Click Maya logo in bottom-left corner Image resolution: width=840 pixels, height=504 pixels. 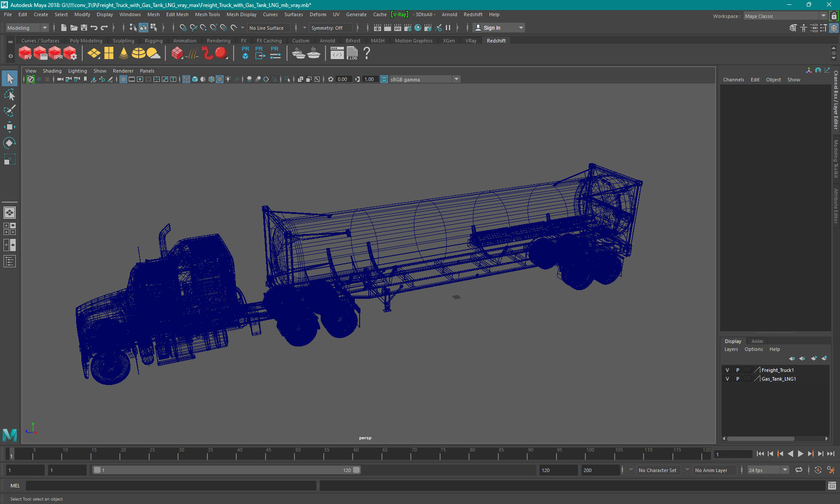point(10,434)
